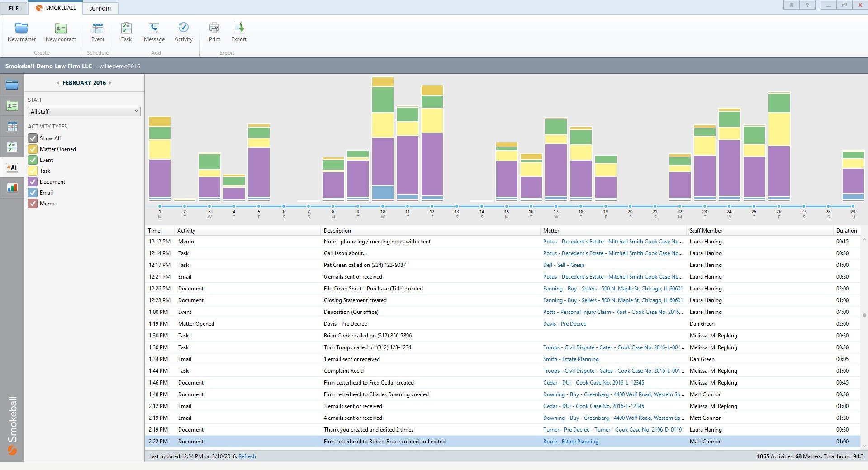Image resolution: width=868 pixels, height=470 pixels.
Task: Go to next month arrow
Action: point(110,83)
